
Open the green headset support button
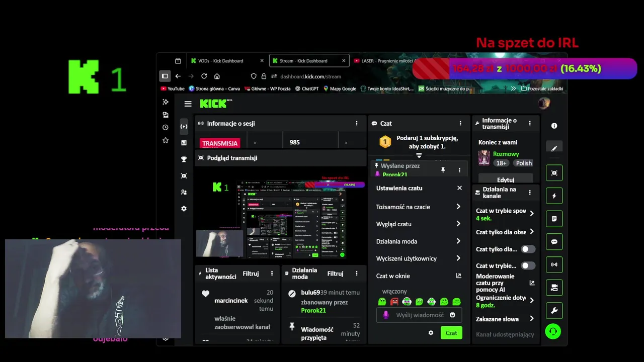pyautogui.click(x=553, y=331)
